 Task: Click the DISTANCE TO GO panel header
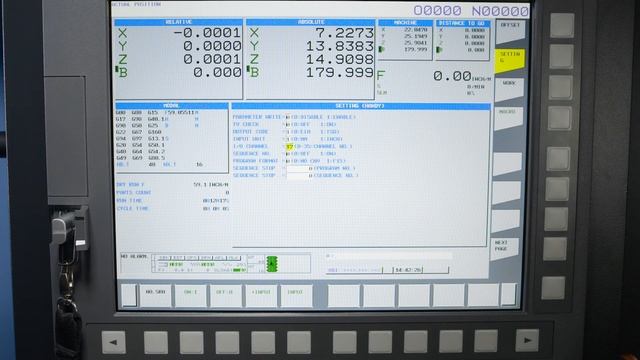[x=463, y=23]
